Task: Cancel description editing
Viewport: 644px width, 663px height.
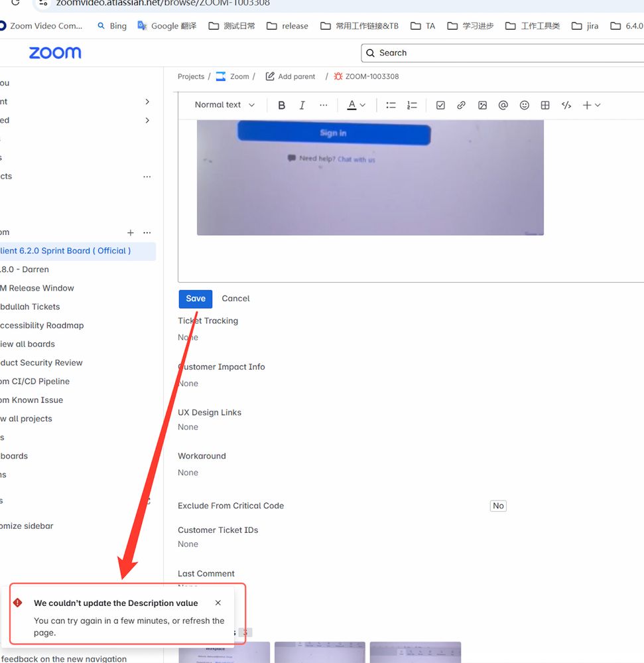Action: pos(235,299)
